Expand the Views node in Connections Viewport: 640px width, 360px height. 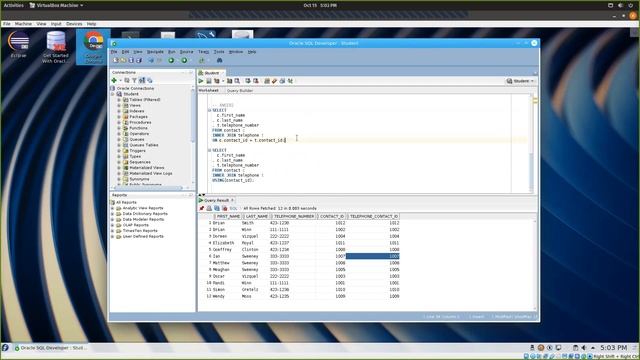[x=119, y=105]
